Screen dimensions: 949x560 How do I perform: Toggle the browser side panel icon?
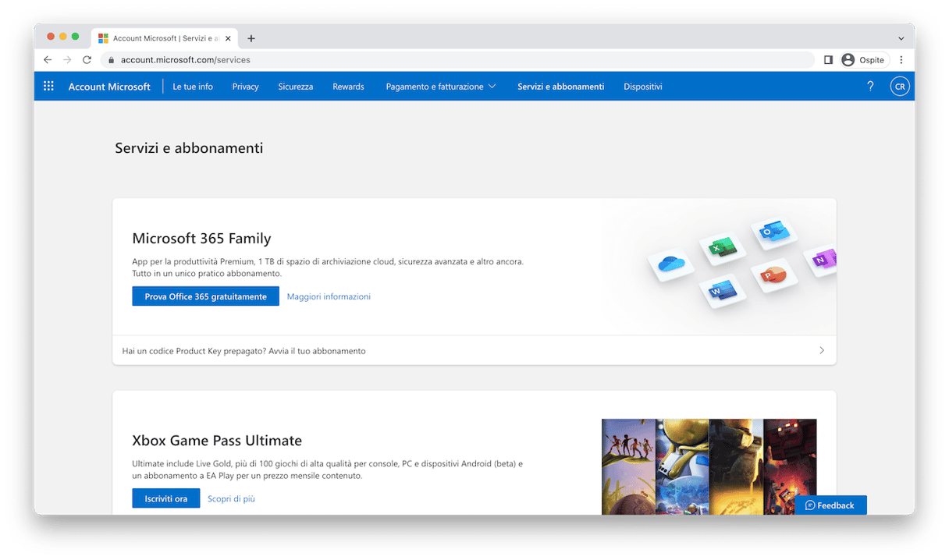pyautogui.click(x=828, y=60)
